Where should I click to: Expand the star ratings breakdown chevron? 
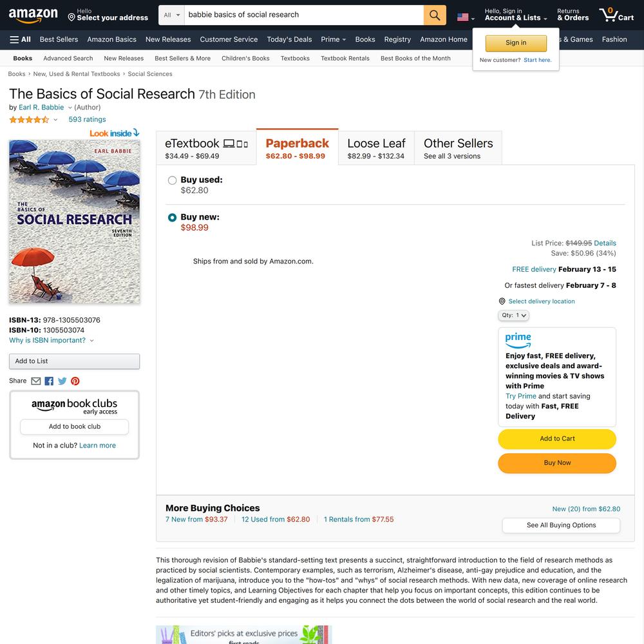(x=55, y=120)
